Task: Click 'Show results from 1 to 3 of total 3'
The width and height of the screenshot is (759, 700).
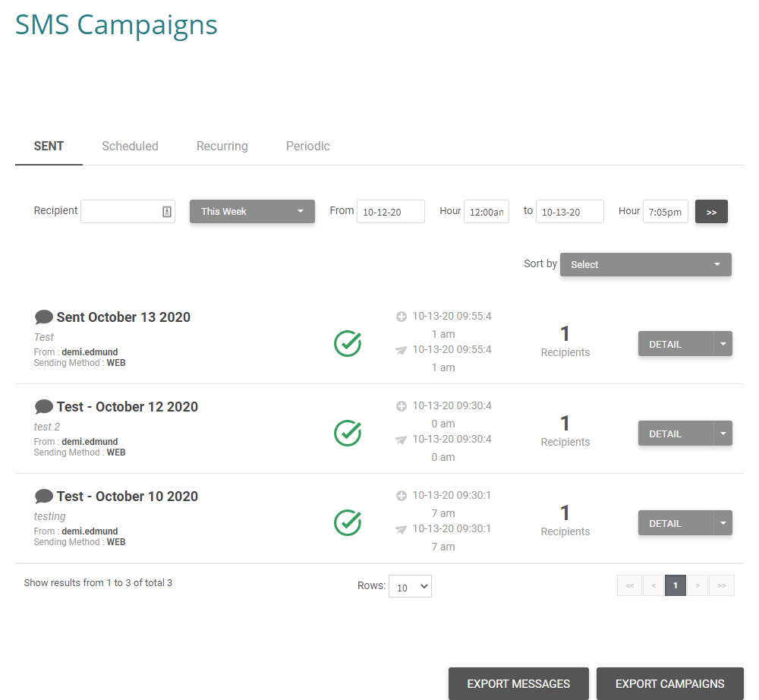Action: 98,583
